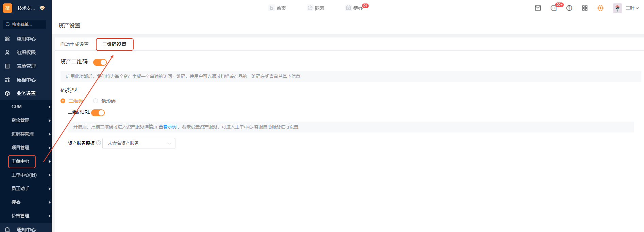Screen dimensions: 644x232
Task: Open the apps grid icon in header
Action: pos(585,8)
